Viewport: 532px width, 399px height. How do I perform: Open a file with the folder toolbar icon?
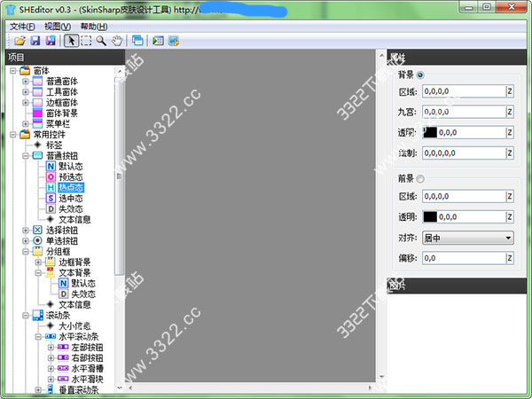coord(20,41)
